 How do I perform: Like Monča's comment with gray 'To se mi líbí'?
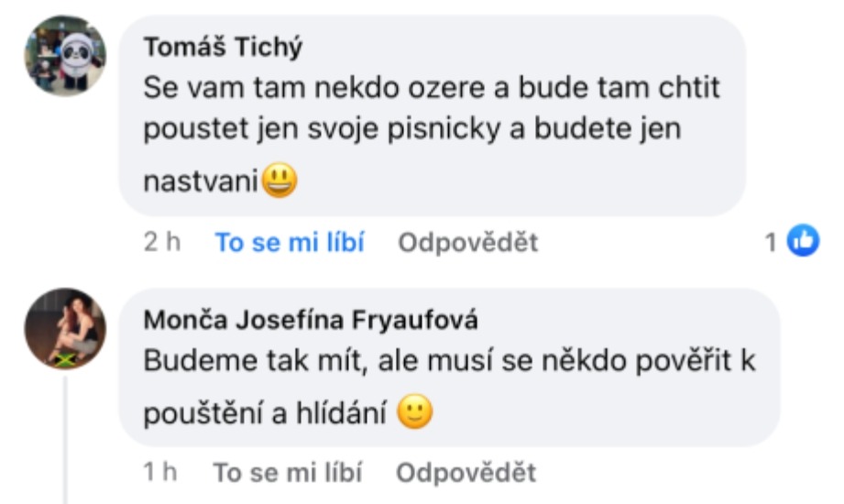coord(288,473)
